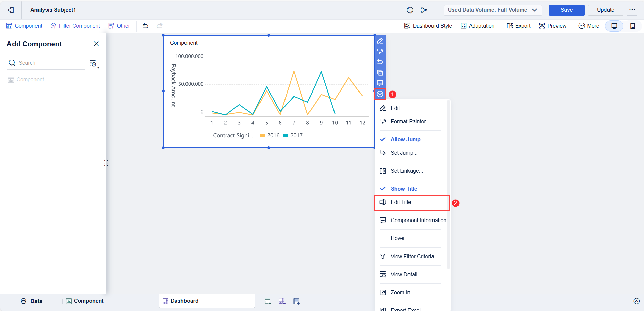Click the undo arrow in the main toolbar
Image resolution: width=644 pixels, height=311 pixels.
coord(145,26)
